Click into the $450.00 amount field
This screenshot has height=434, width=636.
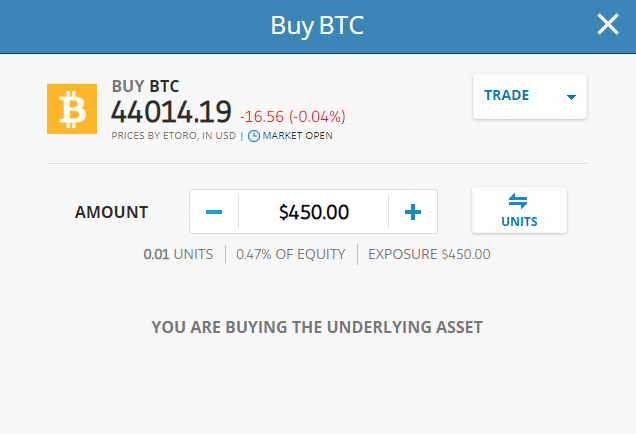pos(314,212)
